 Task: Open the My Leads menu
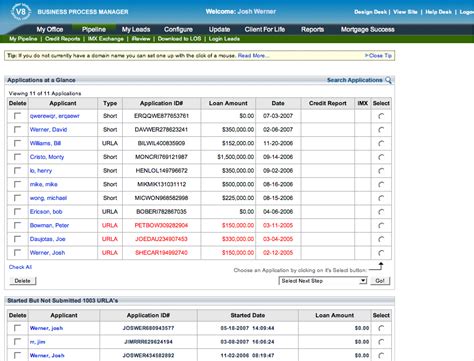tap(136, 29)
